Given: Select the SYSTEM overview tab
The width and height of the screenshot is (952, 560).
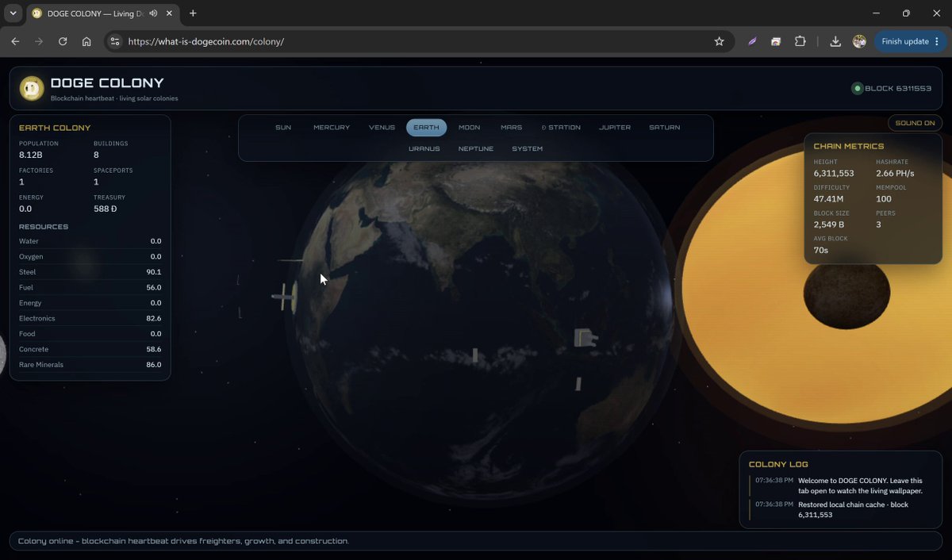Looking at the screenshot, I should (528, 149).
